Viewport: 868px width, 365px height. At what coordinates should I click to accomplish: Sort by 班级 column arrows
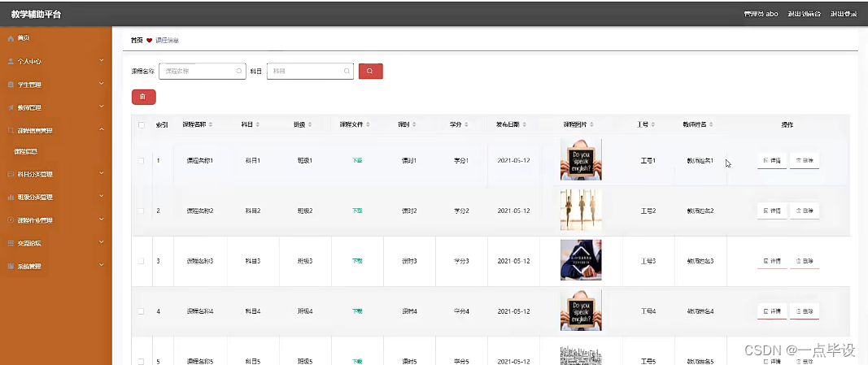[x=310, y=125]
